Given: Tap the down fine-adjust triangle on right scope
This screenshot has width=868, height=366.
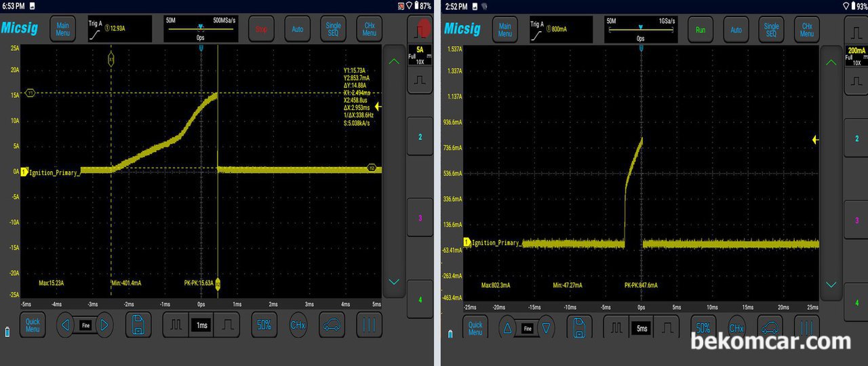Looking at the screenshot, I should 547,329.
